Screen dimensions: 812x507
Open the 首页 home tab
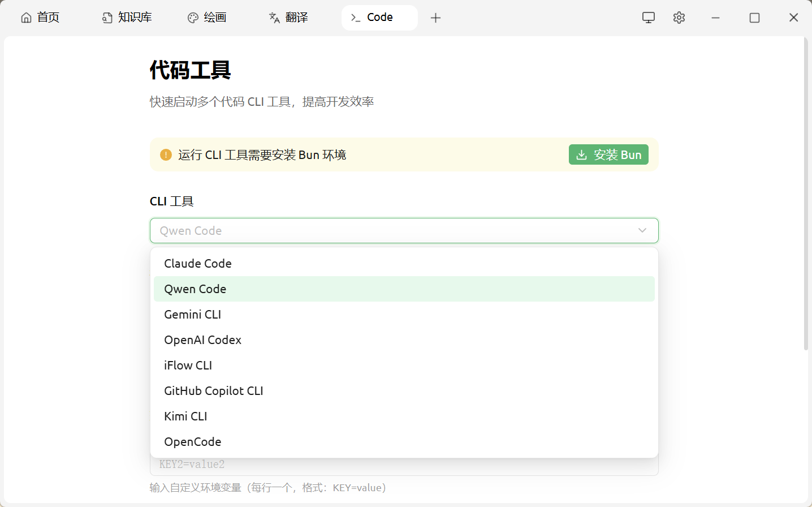click(40, 18)
